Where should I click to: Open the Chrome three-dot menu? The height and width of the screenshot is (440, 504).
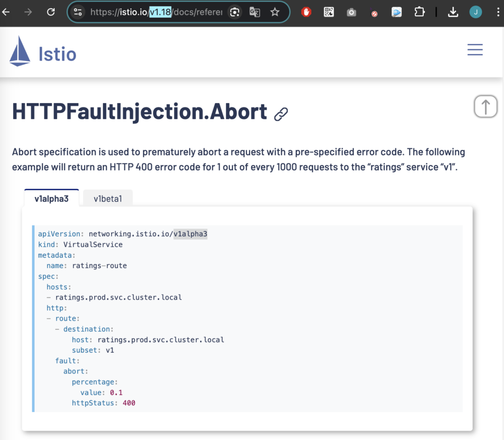[x=498, y=12]
